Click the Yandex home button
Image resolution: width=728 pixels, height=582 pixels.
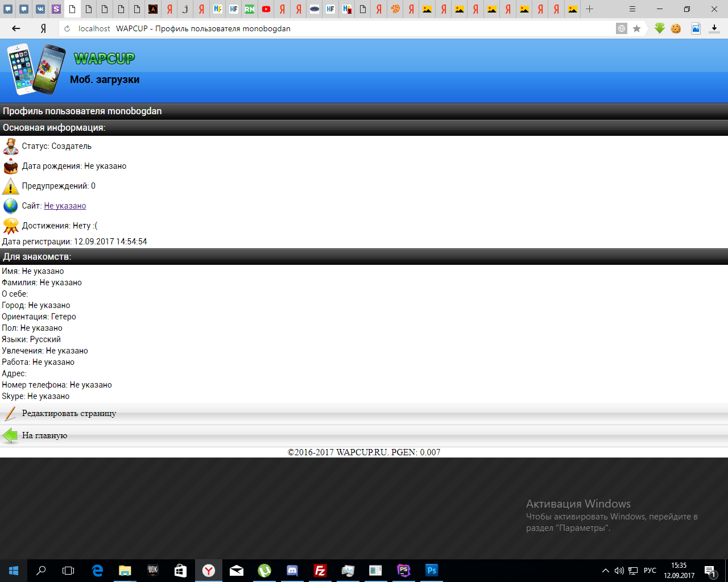coord(43,28)
